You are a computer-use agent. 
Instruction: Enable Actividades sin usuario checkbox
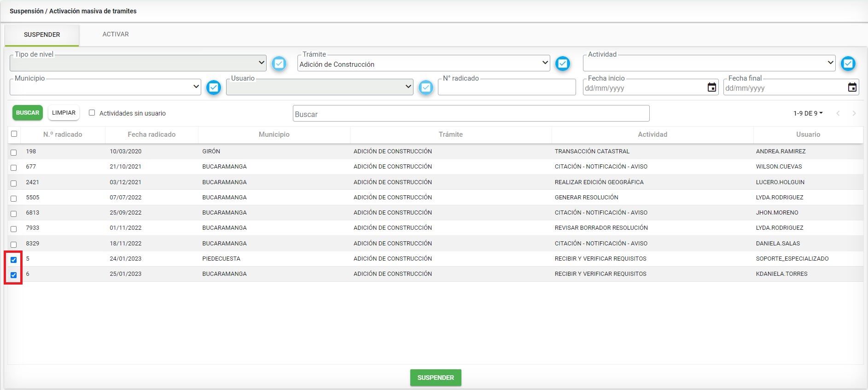tap(92, 113)
